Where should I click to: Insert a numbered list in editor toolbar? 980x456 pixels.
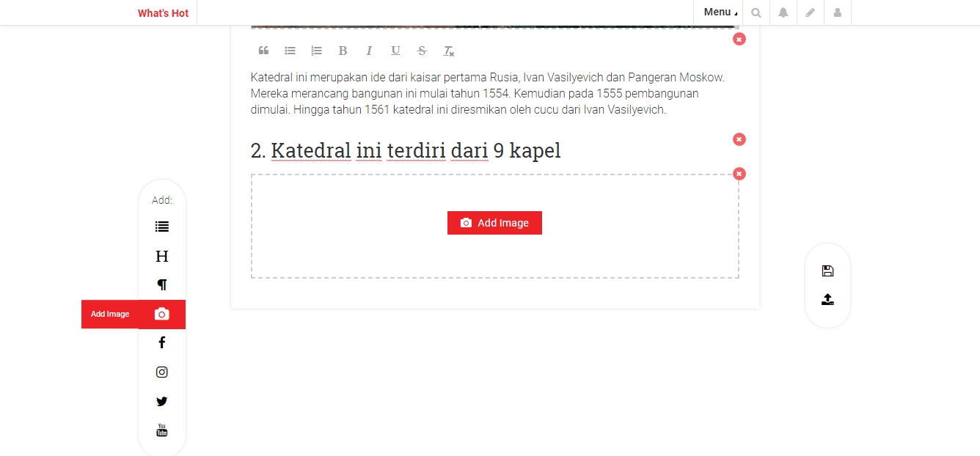click(316, 51)
